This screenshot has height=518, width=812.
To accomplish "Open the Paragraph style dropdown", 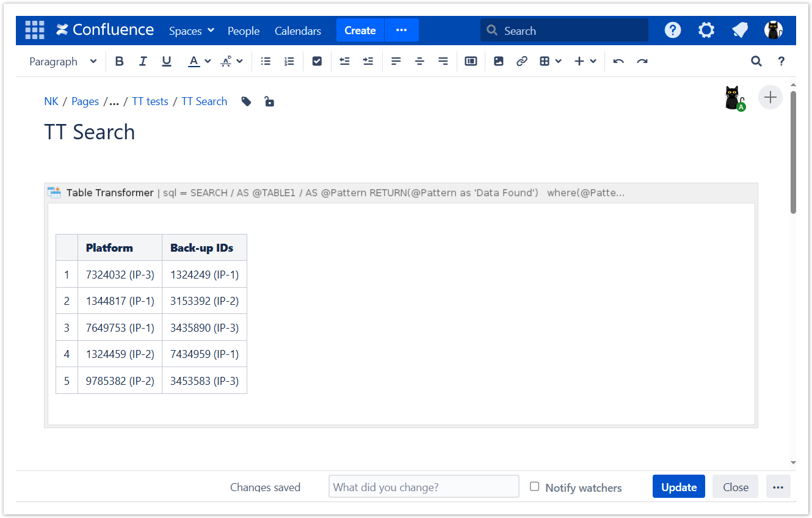I will tap(63, 61).
